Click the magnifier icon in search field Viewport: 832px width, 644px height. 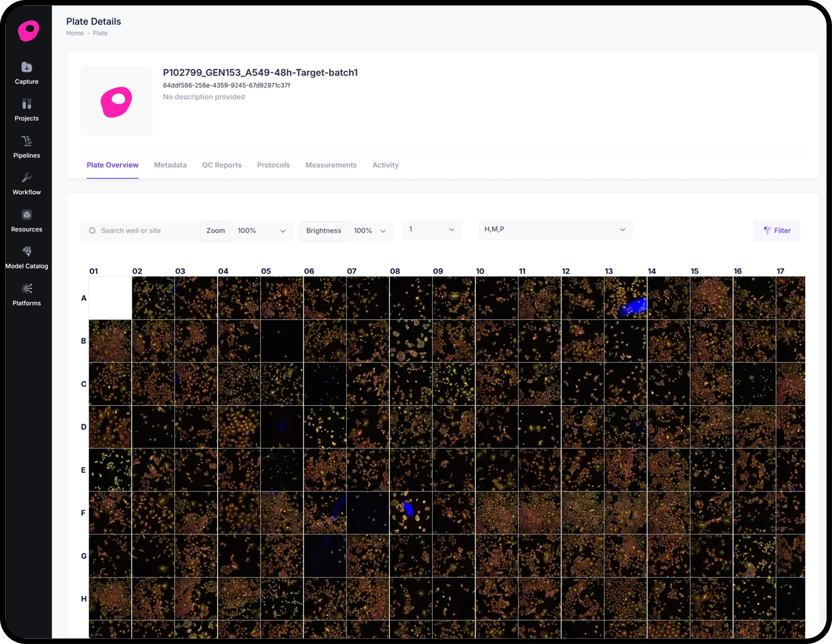click(93, 230)
